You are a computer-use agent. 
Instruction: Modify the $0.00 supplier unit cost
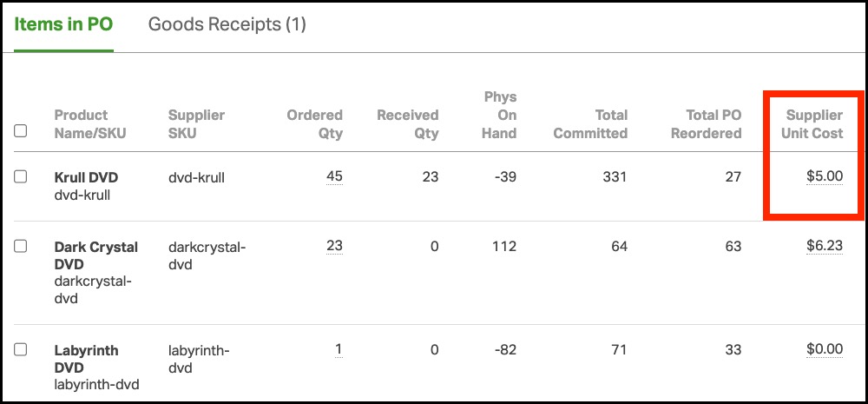[x=824, y=349]
